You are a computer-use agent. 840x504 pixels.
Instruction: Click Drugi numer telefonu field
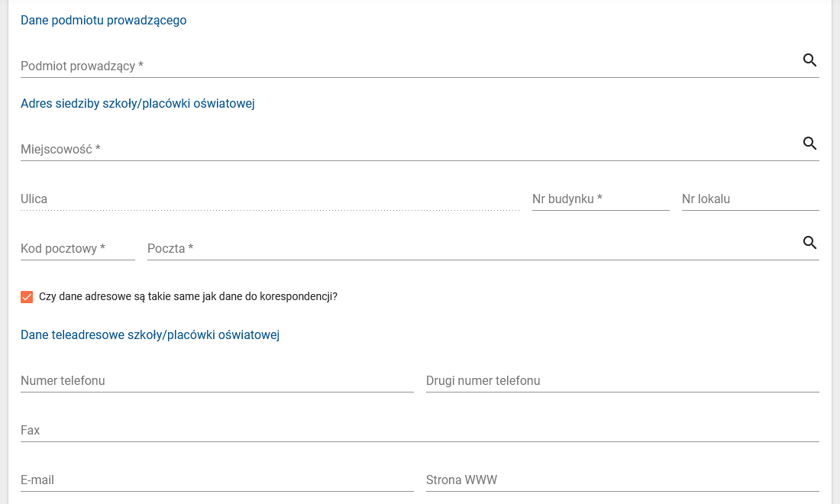pos(622,381)
